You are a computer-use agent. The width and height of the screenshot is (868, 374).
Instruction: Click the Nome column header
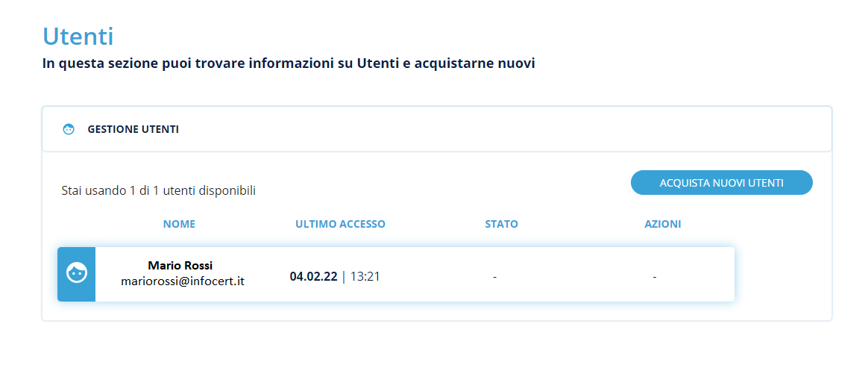[x=179, y=224]
